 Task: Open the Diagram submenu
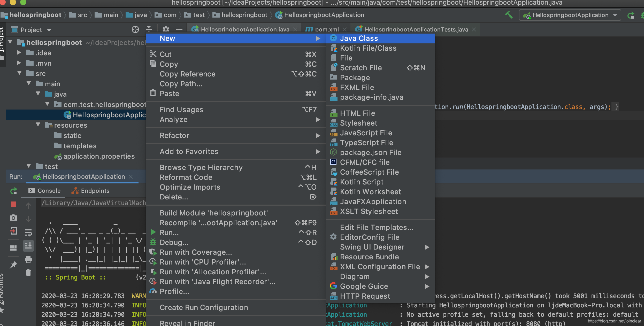(x=381, y=276)
